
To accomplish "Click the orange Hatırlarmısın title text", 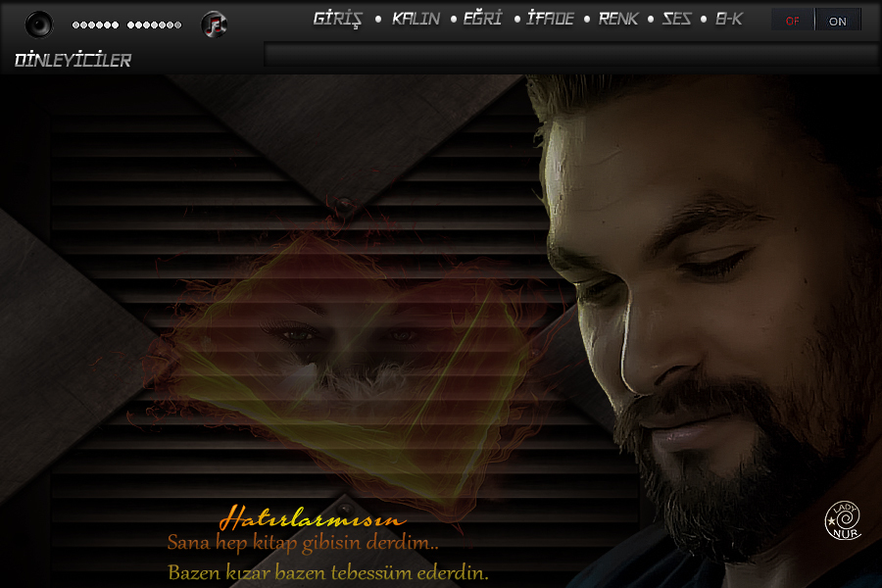I will coord(311,517).
